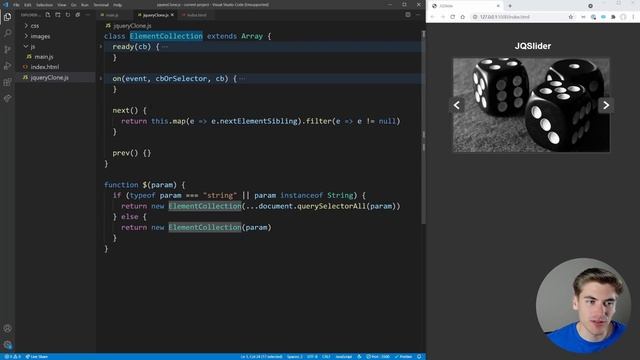640x360 pixels.
Task: Open the Search view in the activity bar
Action: 7,33
